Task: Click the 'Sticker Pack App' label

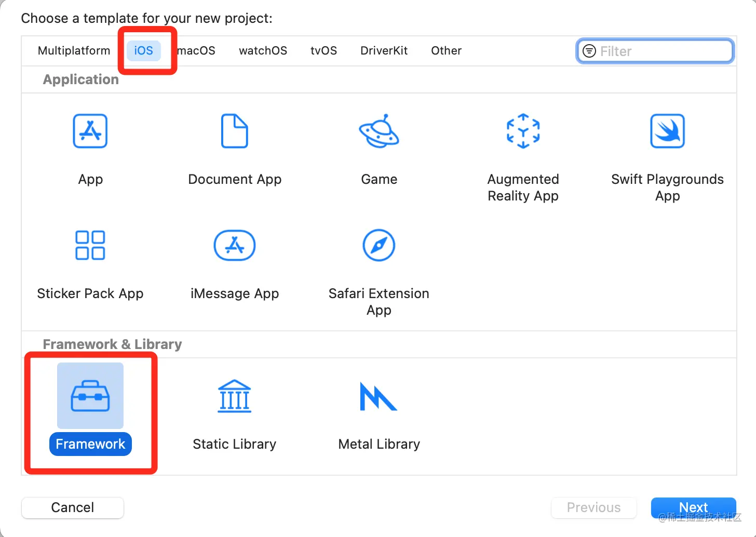Action: [90, 293]
